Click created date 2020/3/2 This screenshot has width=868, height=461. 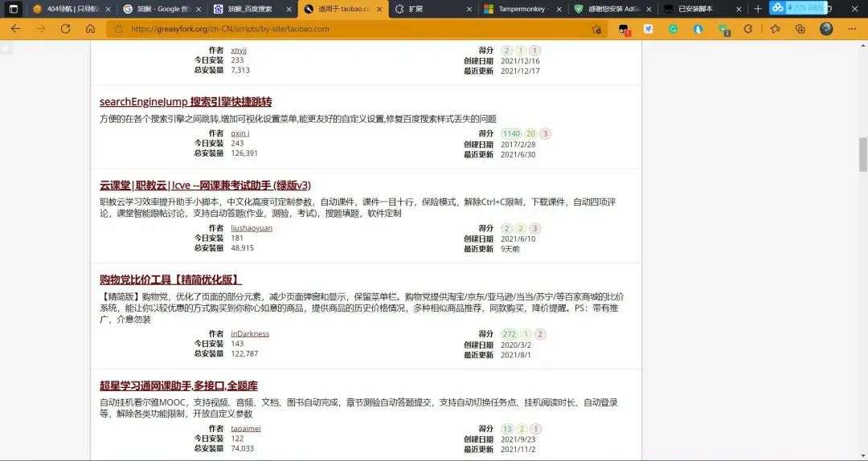tap(516, 345)
